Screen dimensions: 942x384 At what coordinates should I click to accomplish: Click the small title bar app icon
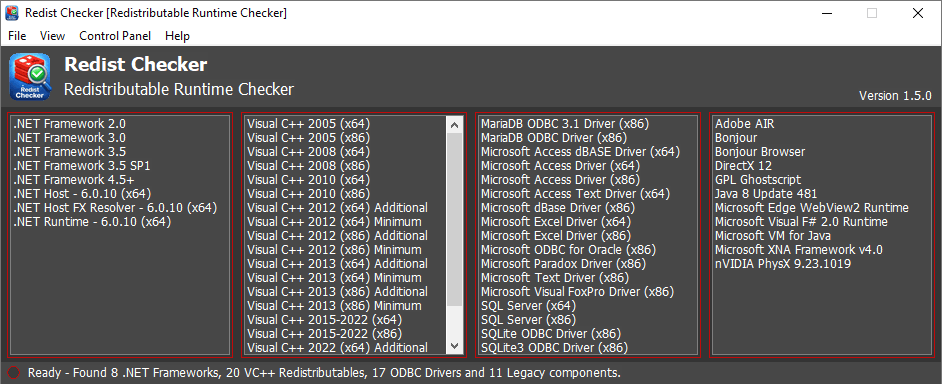pos(11,13)
